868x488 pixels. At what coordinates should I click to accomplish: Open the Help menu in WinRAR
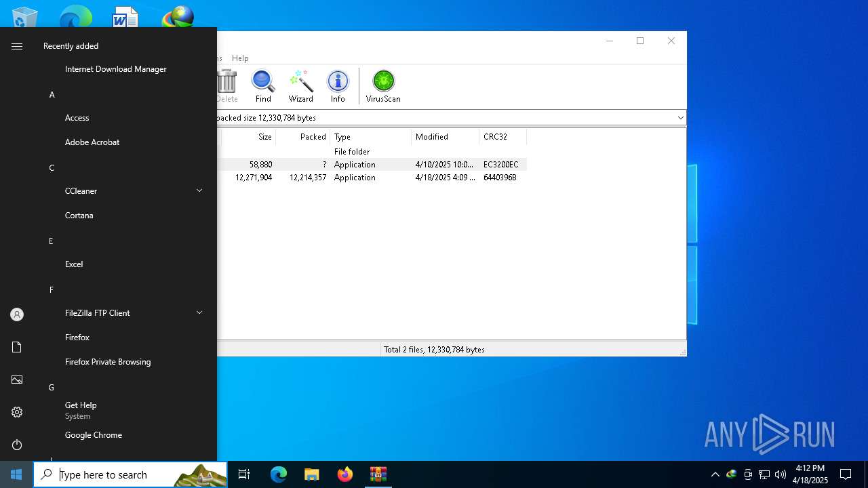click(240, 58)
